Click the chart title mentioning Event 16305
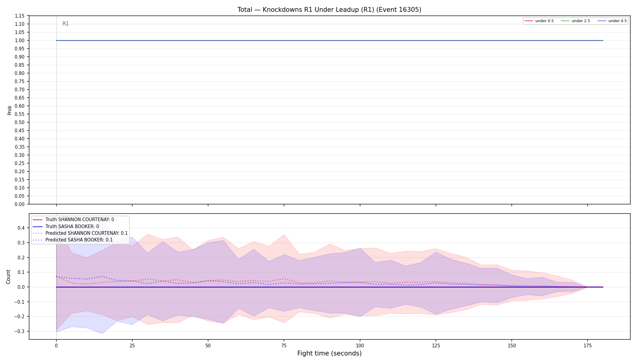 [329, 10]
